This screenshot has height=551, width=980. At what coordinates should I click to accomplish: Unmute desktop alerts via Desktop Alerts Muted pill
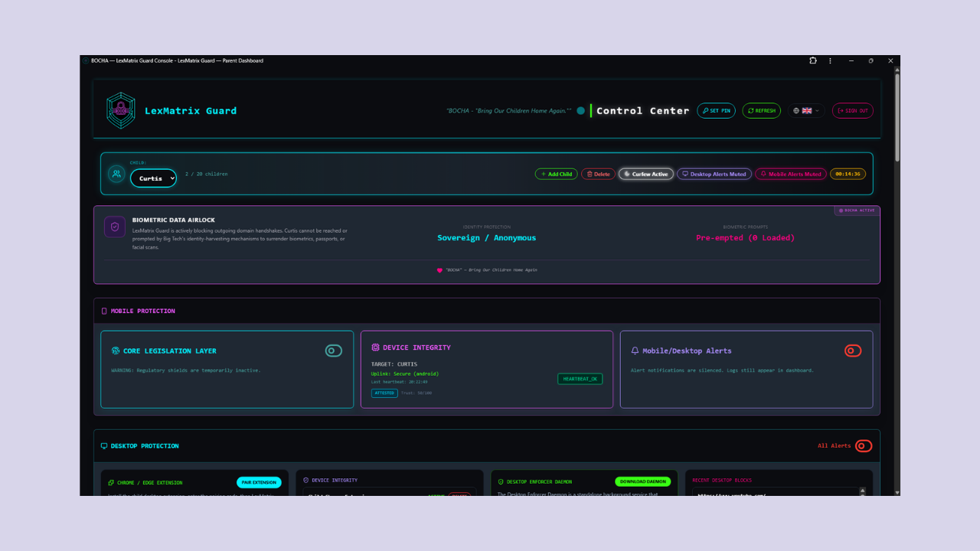(x=714, y=174)
